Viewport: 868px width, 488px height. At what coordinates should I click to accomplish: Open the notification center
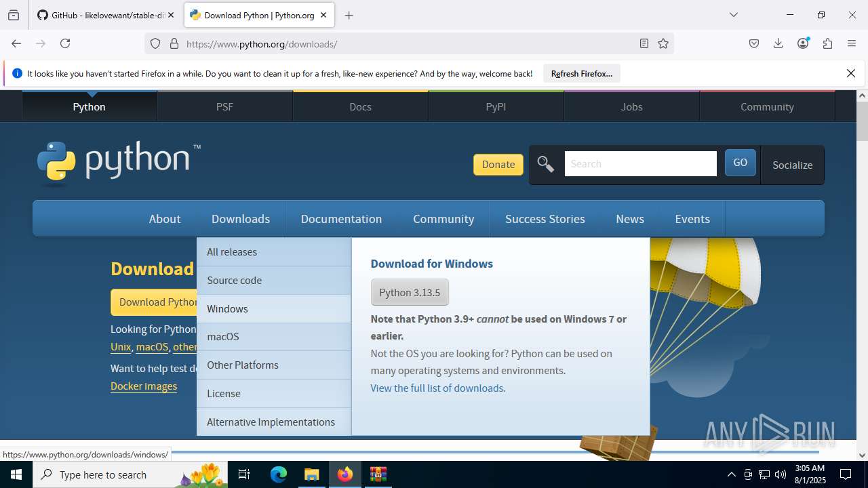click(x=846, y=474)
